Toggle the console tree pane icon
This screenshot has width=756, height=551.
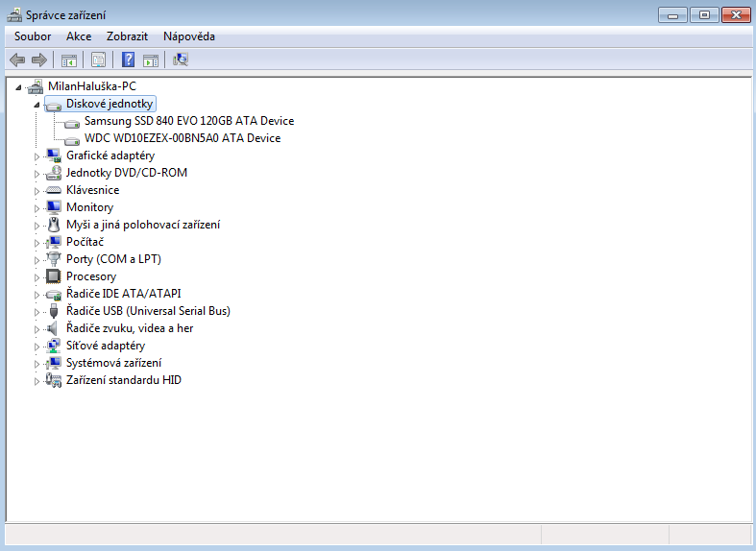[x=69, y=60]
